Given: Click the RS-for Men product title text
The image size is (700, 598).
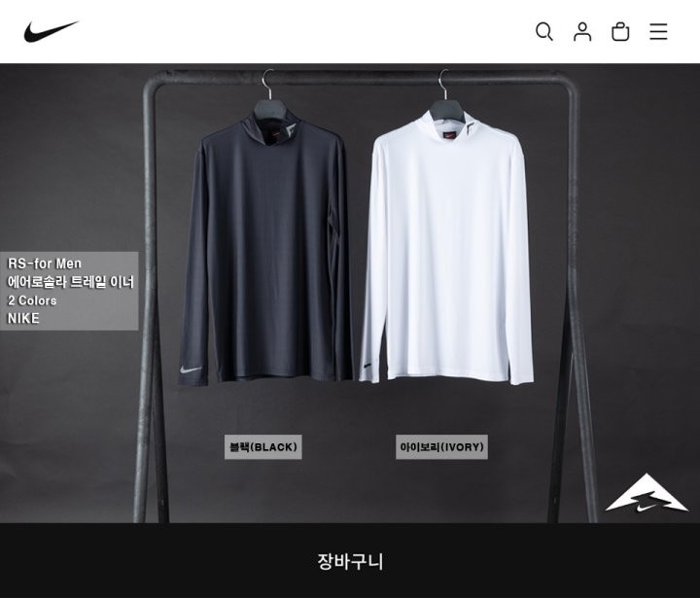Looking at the screenshot, I should 44,264.
